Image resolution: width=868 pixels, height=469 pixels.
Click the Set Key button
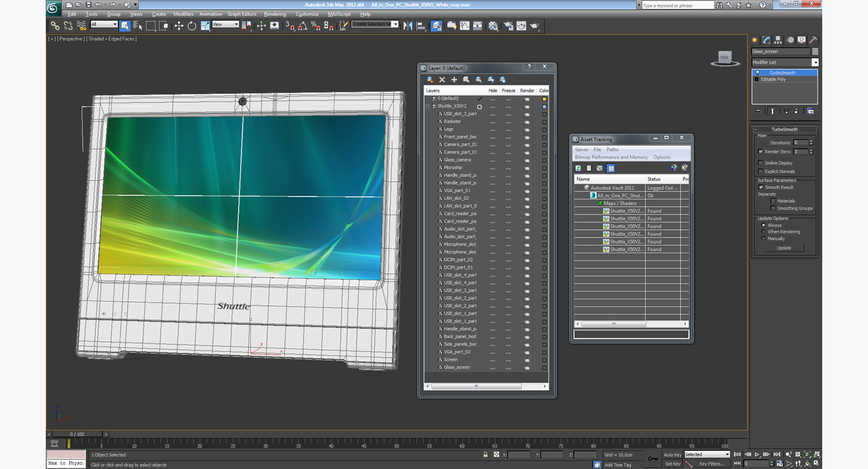point(673,464)
